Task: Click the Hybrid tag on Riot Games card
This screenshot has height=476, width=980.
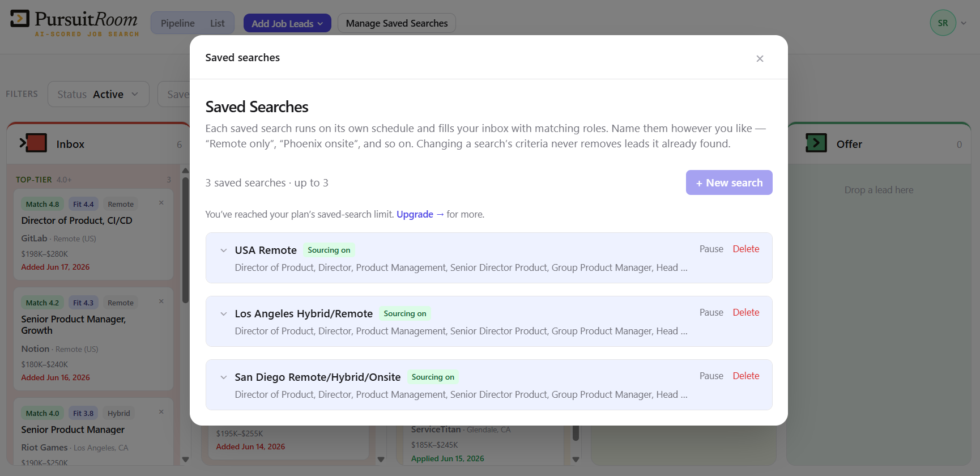Action: pos(119,413)
